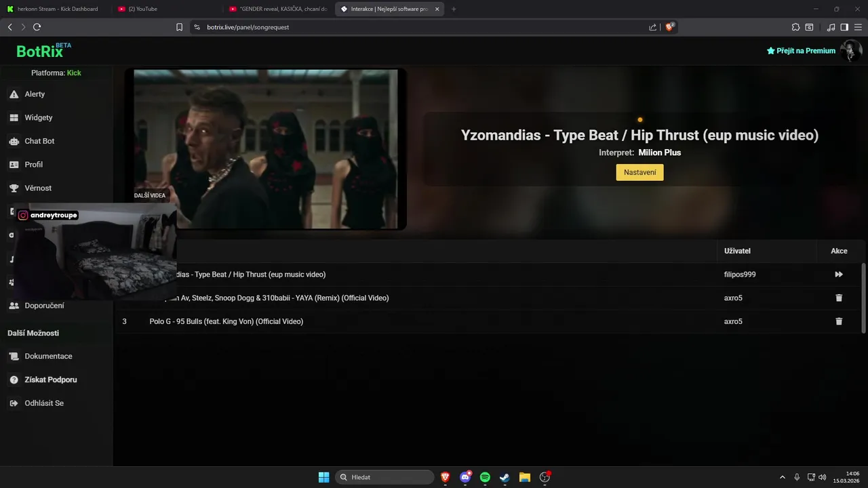868x488 pixels.
Task: Click DALŠÍ VIDEA in the video player
Action: pos(150,195)
